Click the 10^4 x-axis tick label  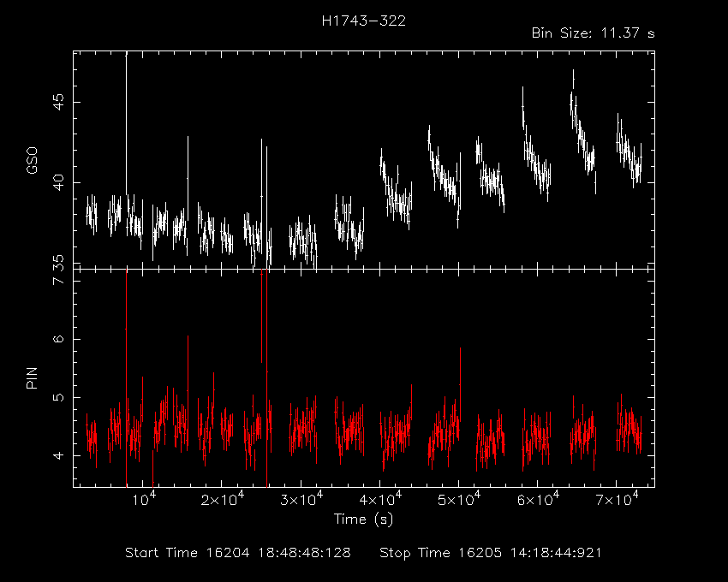pos(145,499)
